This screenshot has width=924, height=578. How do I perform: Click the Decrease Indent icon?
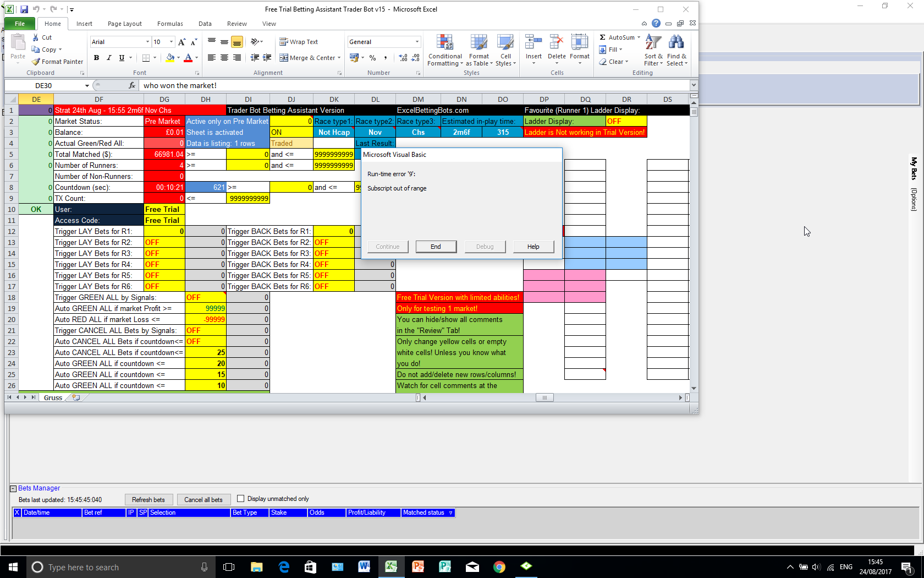(255, 58)
